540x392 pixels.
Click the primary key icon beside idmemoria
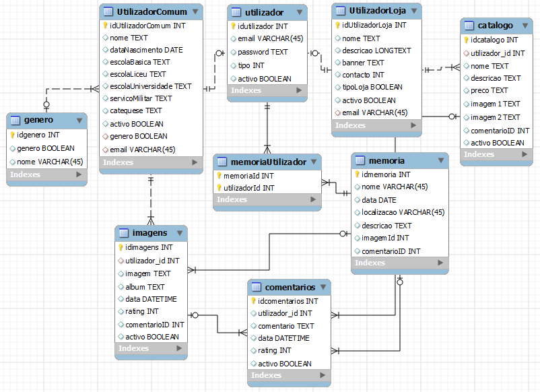357,174
